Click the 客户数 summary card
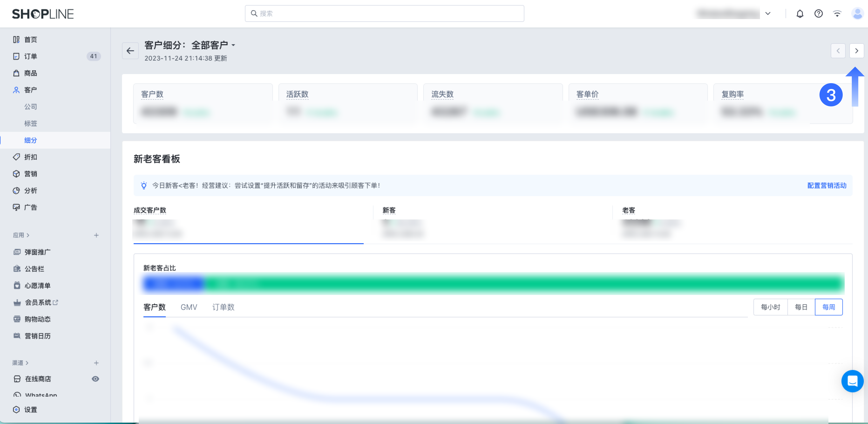 pyautogui.click(x=203, y=104)
